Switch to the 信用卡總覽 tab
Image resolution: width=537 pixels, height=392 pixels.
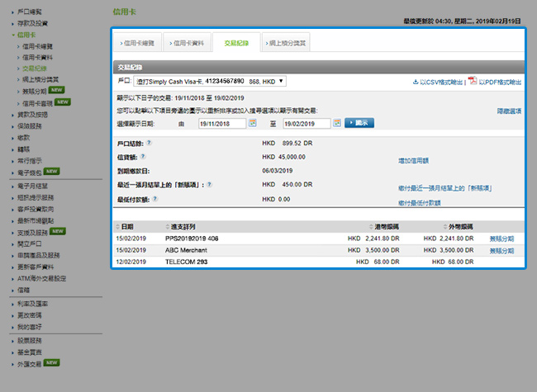[x=136, y=42]
